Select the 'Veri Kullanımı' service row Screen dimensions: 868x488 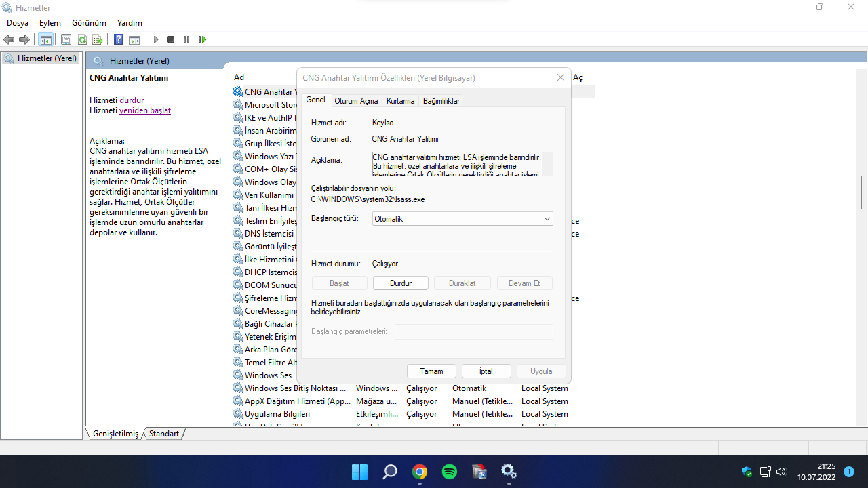(264, 195)
